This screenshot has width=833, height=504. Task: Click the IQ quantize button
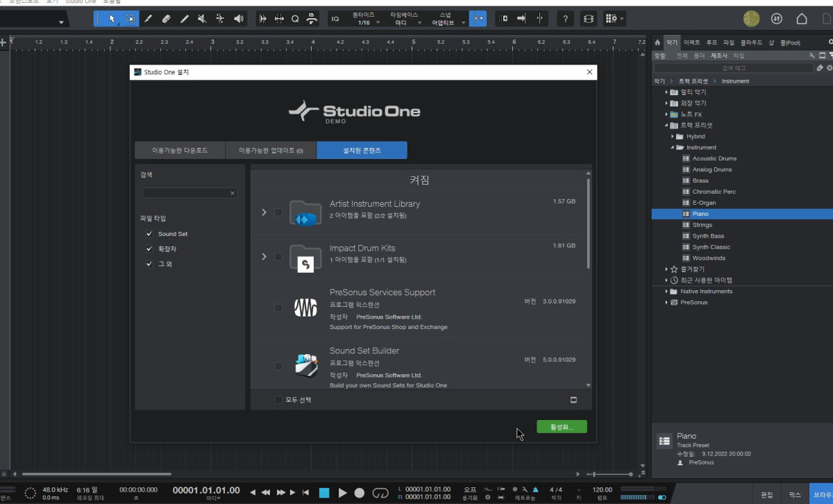pyautogui.click(x=335, y=19)
